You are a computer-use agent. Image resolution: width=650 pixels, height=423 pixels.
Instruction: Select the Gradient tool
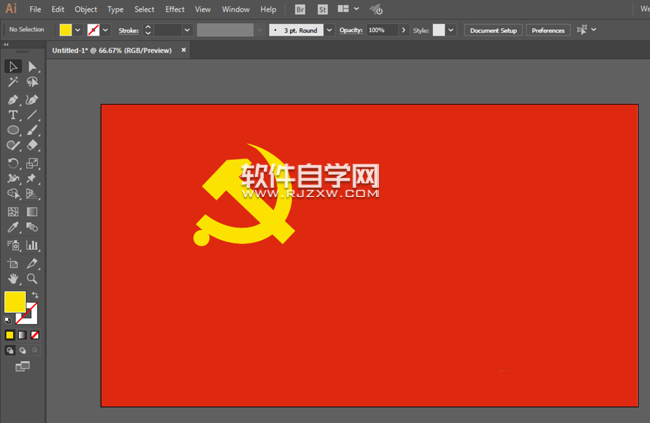click(32, 212)
